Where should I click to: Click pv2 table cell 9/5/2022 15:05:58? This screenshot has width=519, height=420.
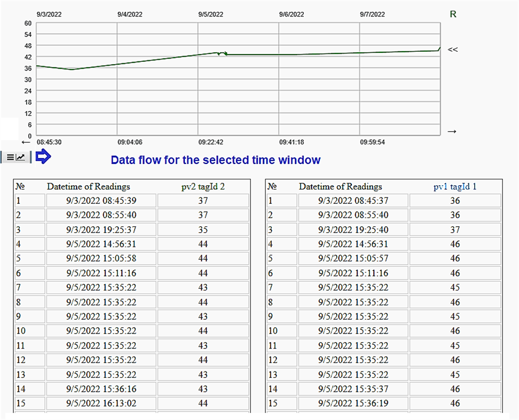101,258
